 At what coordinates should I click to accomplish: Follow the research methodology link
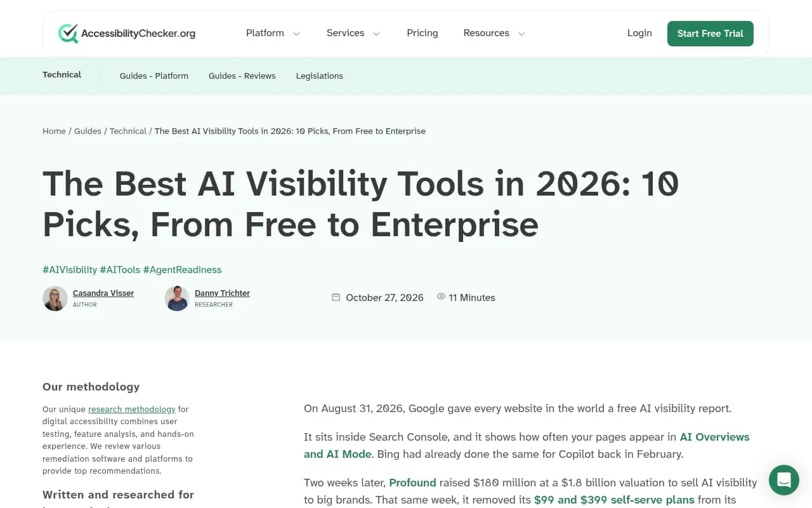pos(132,410)
